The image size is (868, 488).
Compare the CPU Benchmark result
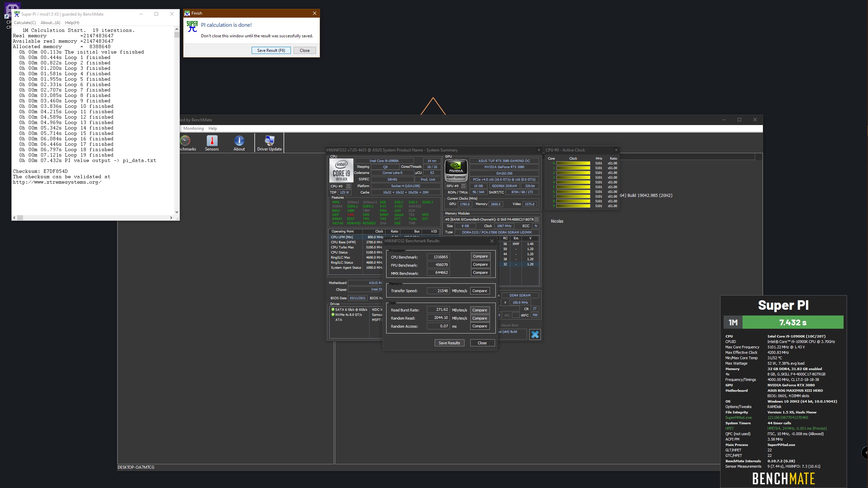pyautogui.click(x=480, y=256)
